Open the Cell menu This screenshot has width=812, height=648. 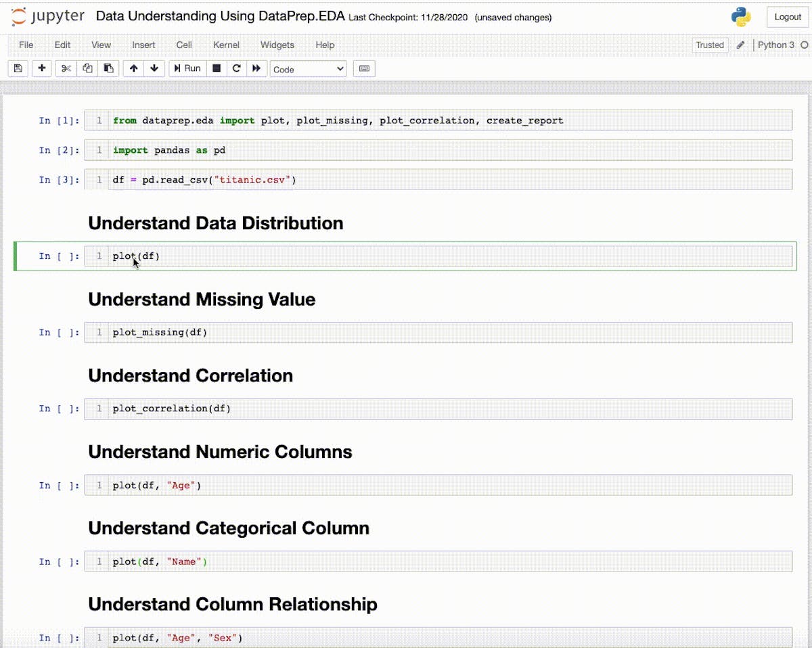[184, 45]
